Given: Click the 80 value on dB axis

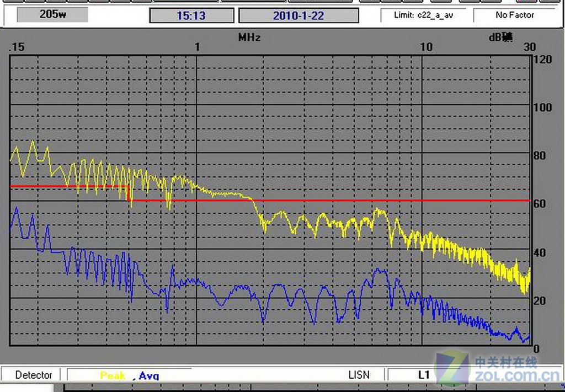Looking at the screenshot, I should pos(540,155).
